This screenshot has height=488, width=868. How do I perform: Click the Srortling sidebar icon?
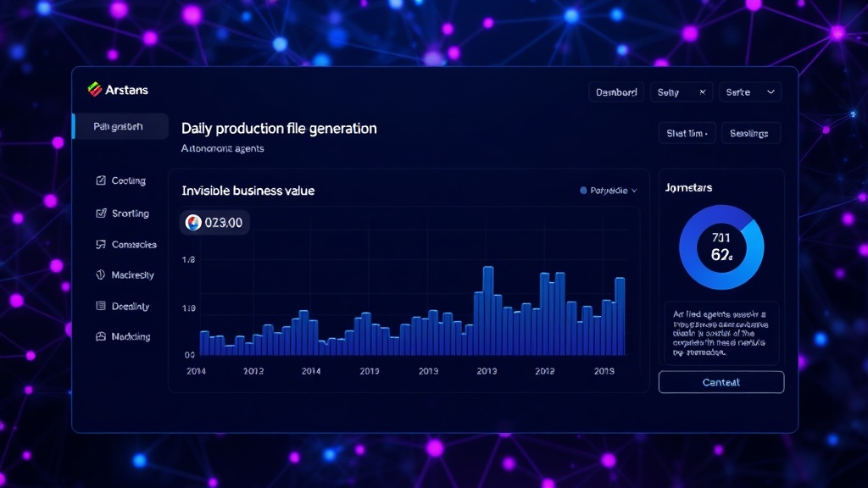[x=101, y=213]
